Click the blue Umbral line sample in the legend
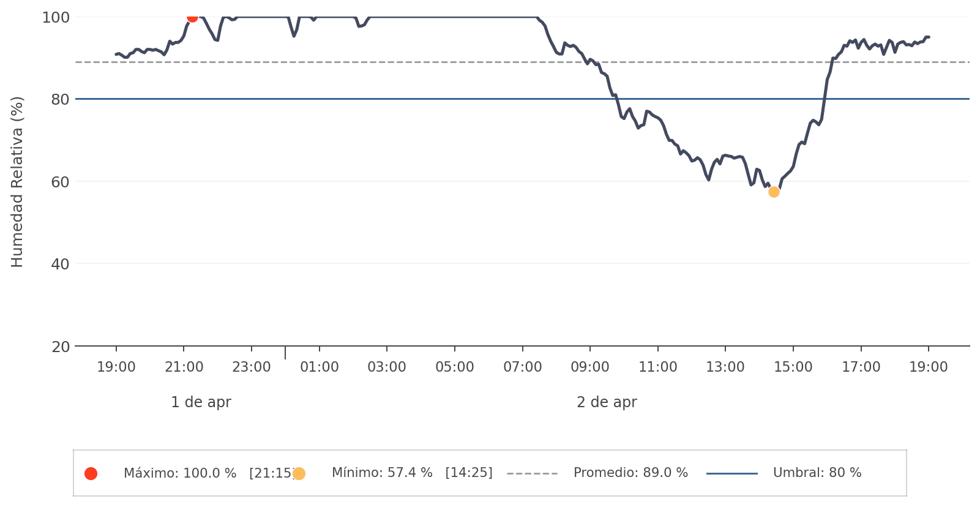 tap(731, 473)
